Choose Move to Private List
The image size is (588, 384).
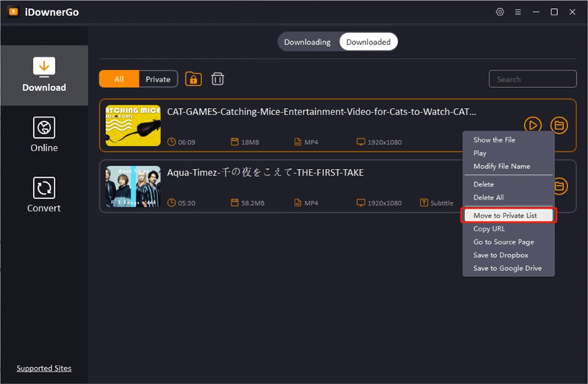pos(509,216)
